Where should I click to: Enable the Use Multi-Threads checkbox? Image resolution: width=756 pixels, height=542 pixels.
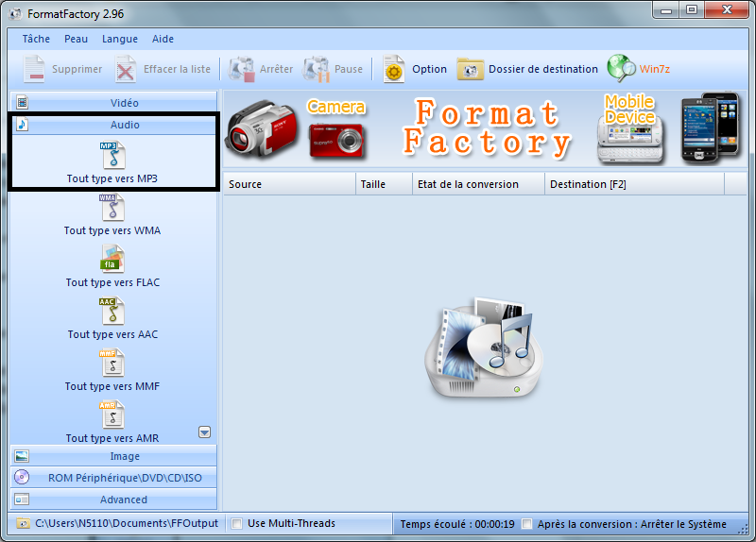pyautogui.click(x=237, y=524)
